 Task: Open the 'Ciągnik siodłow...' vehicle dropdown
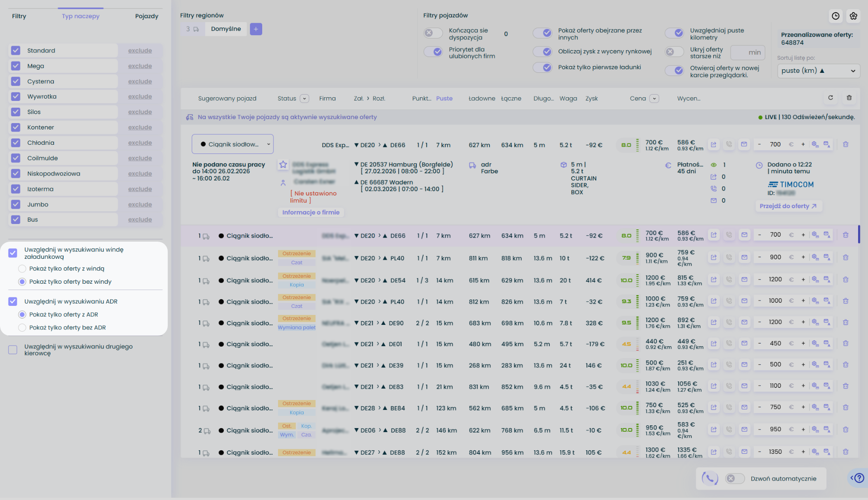232,144
